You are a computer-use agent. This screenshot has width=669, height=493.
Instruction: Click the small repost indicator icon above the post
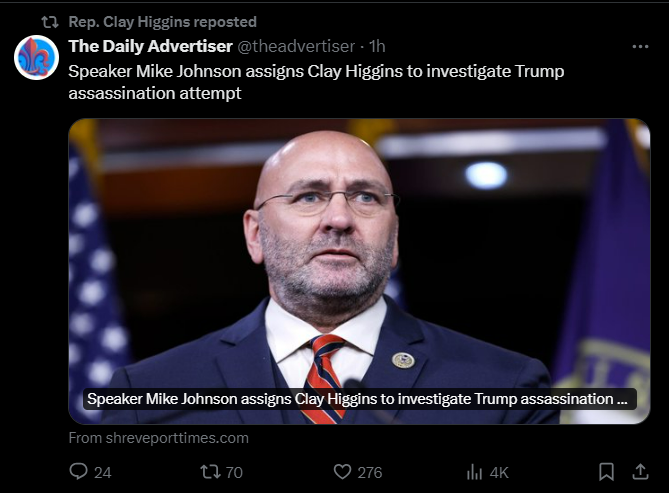(x=49, y=21)
